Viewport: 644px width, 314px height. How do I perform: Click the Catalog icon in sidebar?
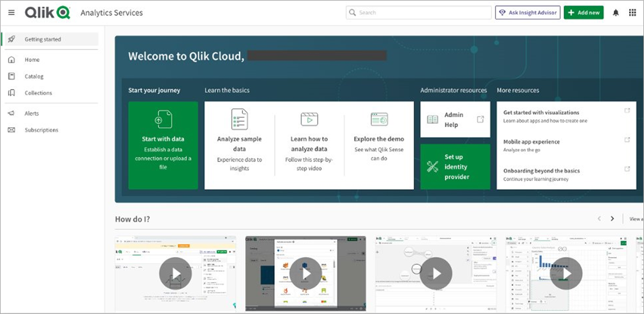(11, 76)
